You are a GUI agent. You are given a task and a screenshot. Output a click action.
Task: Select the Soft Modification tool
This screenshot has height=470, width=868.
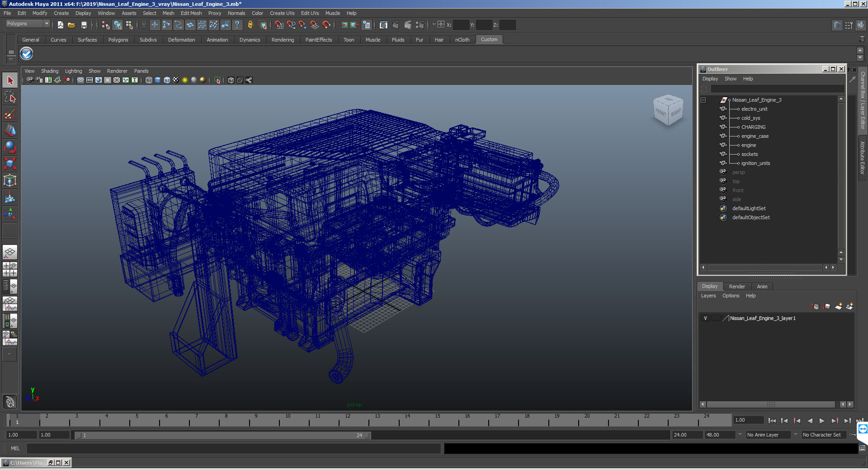click(x=10, y=197)
